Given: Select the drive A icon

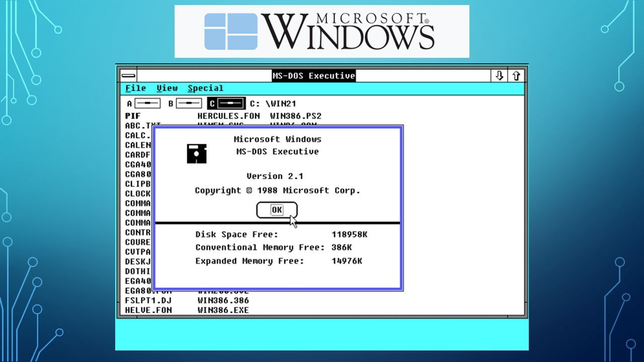Looking at the screenshot, I should [147, 104].
